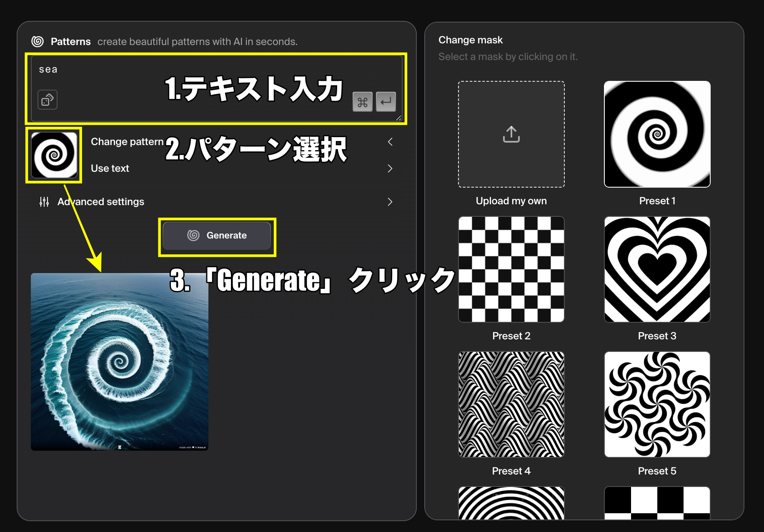Click the 'Preset 2' label
Viewport: 764px width, 532px height.
(x=511, y=336)
